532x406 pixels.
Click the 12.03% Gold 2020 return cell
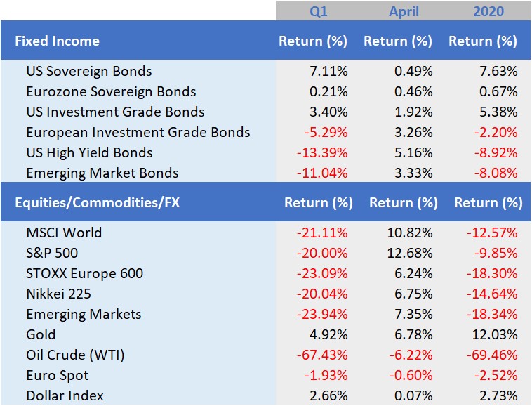coord(494,334)
